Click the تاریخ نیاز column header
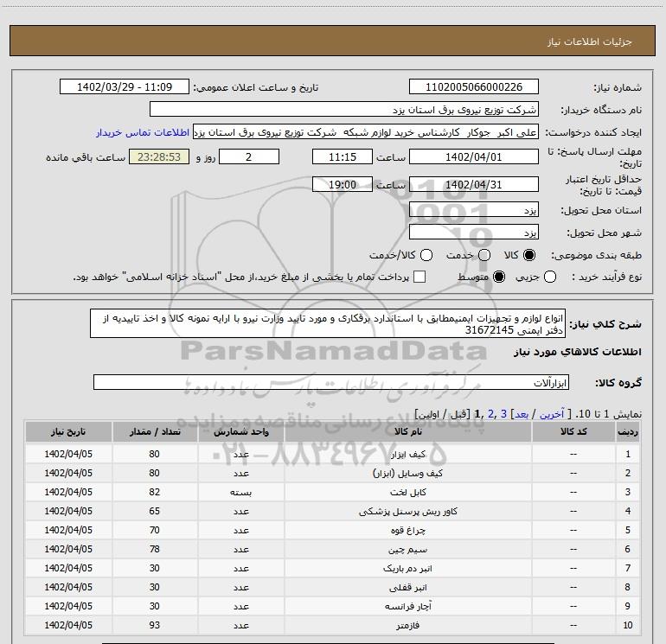This screenshot has height=644, width=666. (x=68, y=431)
